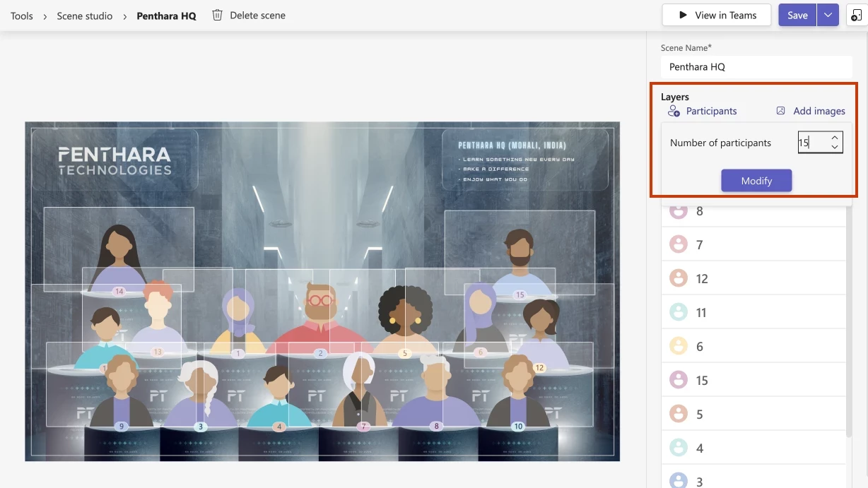Select the avatar icon of layer 4

click(679, 448)
